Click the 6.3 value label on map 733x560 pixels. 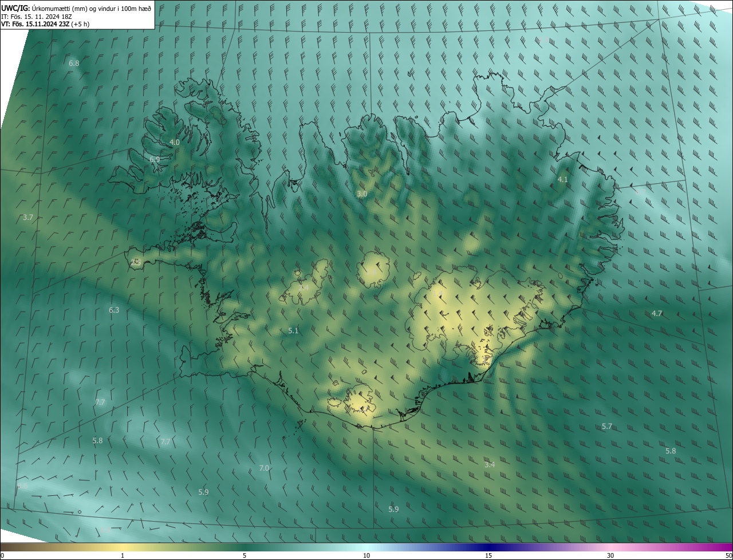tap(114, 310)
